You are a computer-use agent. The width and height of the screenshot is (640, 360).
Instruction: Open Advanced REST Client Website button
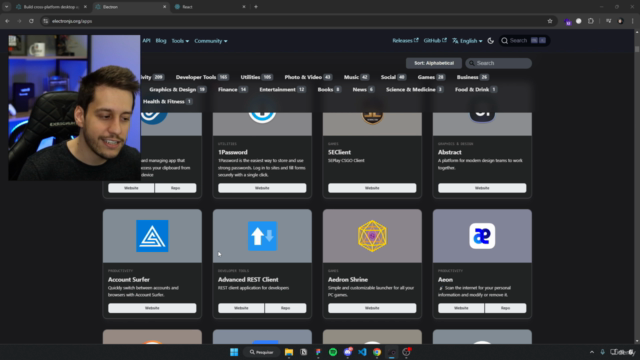coord(241,308)
